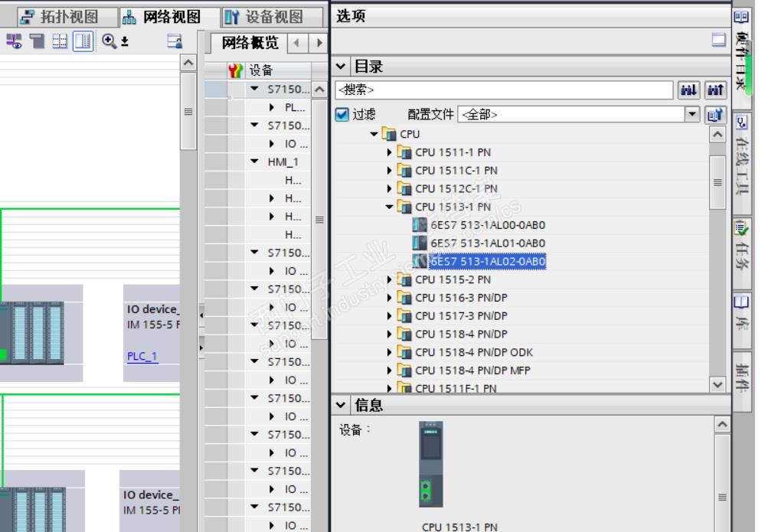This screenshot has height=532, width=765.
Task: Expand CPU 1512C-1 PN folder
Action: point(389,188)
